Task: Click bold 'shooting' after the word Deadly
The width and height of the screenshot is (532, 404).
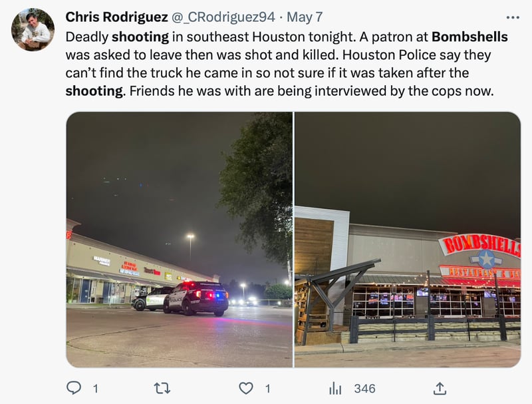Action: point(140,37)
